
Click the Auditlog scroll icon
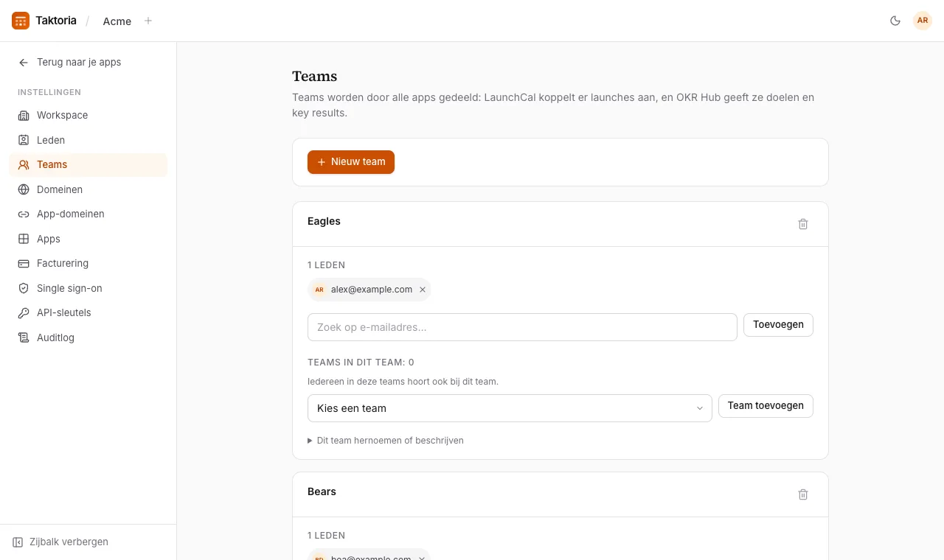(x=24, y=337)
